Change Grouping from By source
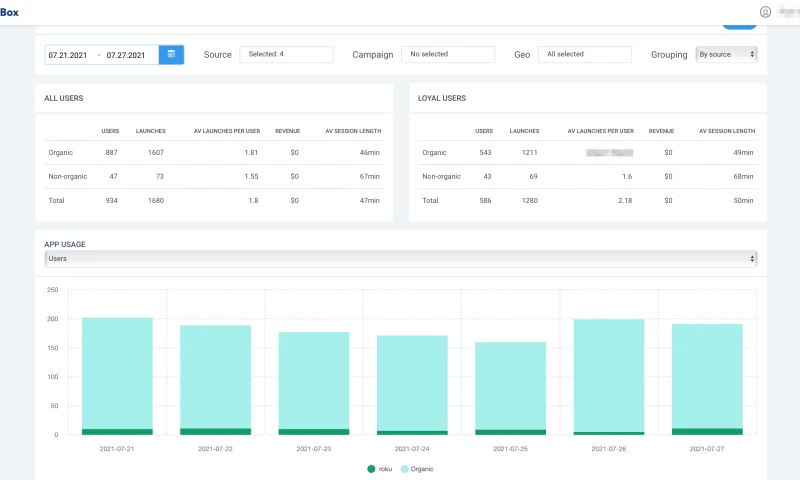This screenshot has width=800, height=480. [726, 54]
